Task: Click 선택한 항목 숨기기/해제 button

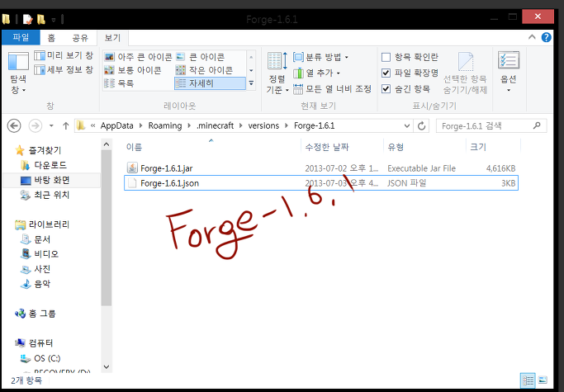Action: click(465, 73)
